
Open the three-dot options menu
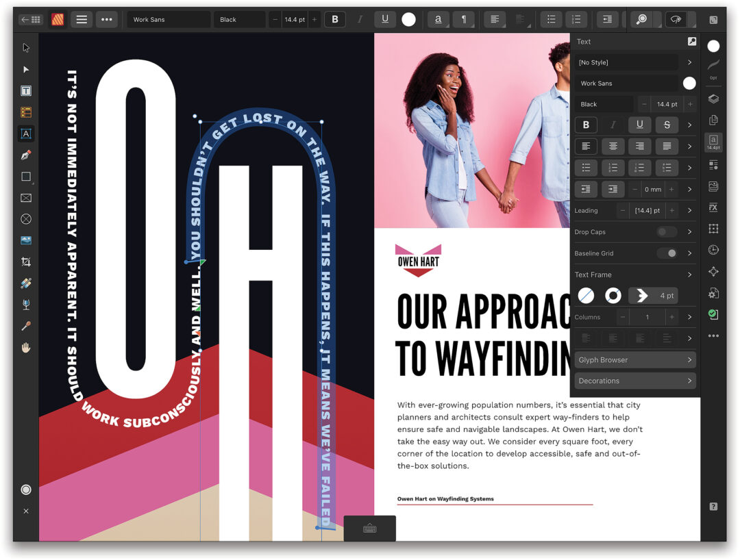coord(107,19)
